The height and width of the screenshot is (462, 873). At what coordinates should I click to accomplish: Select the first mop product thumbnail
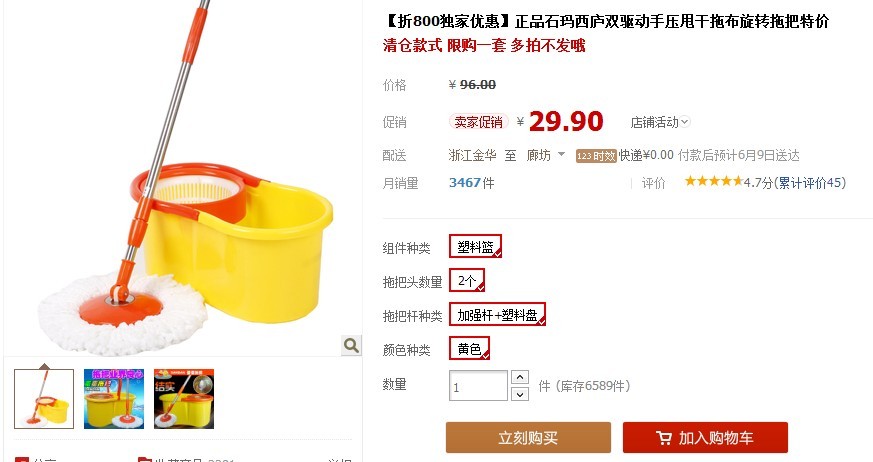click(x=44, y=399)
